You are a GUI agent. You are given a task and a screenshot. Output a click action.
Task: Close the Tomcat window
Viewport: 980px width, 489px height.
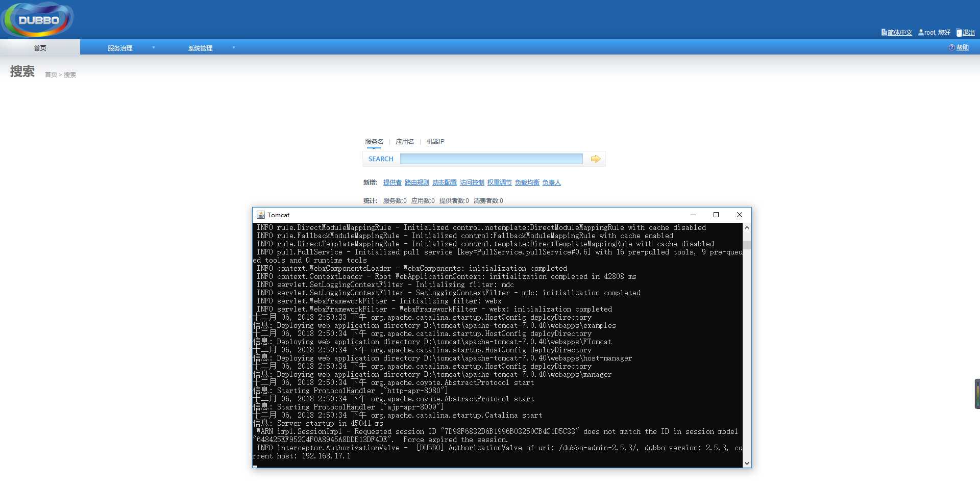[x=739, y=215]
